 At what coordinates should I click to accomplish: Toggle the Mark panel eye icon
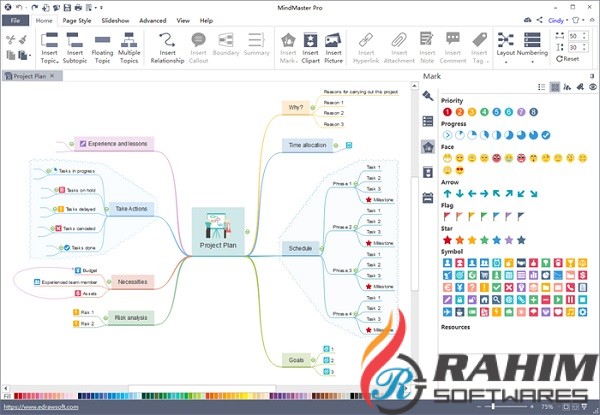[593, 87]
